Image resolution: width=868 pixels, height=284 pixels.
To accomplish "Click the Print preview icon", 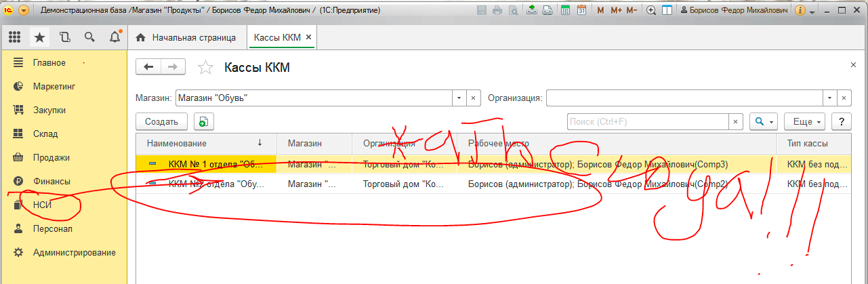I will pyautogui.click(x=513, y=10).
